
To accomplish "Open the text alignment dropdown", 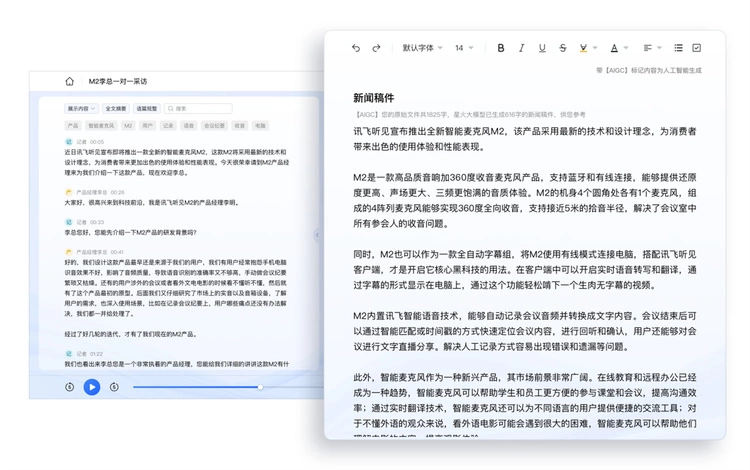I will 652,48.
